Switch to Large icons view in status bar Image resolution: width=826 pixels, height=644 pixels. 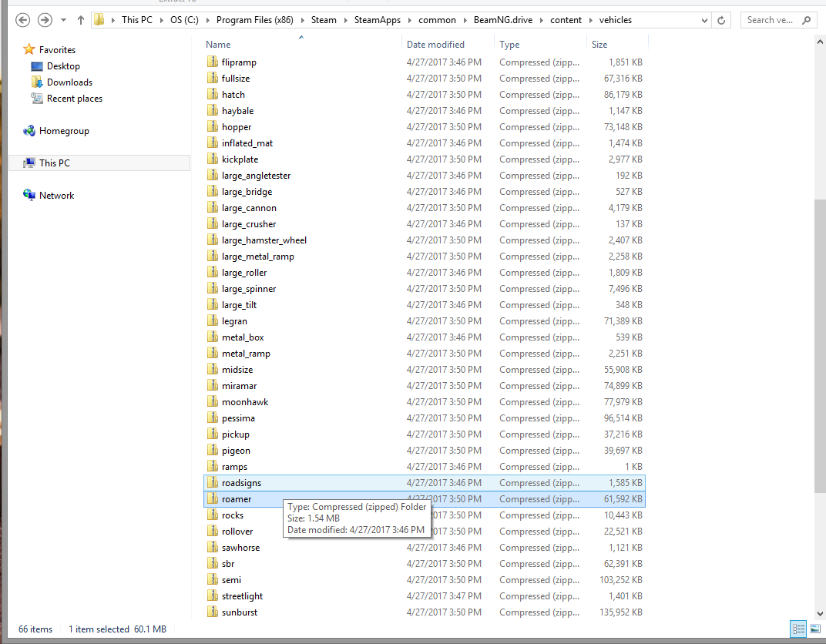click(815, 628)
